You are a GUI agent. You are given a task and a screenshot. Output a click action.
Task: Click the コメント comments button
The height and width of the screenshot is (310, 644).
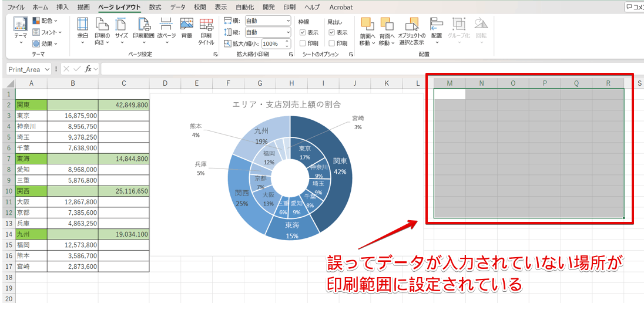(x=634, y=7)
